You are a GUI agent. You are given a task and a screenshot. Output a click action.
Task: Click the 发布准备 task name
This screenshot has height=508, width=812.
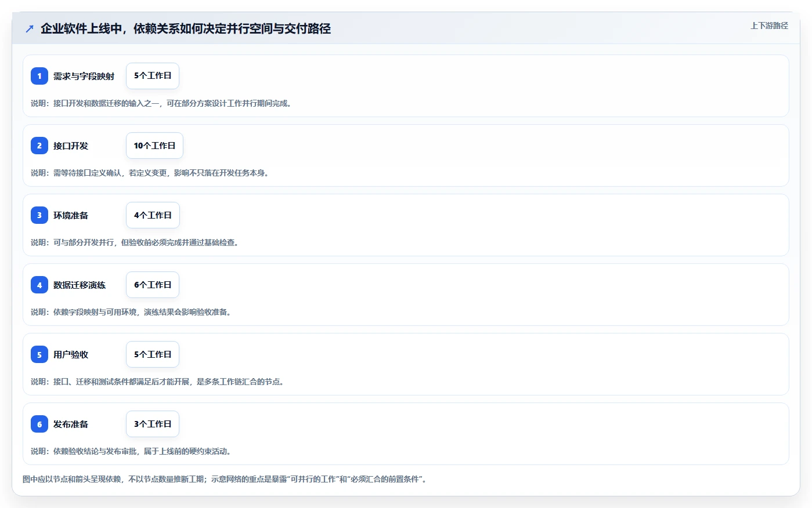[x=71, y=424]
